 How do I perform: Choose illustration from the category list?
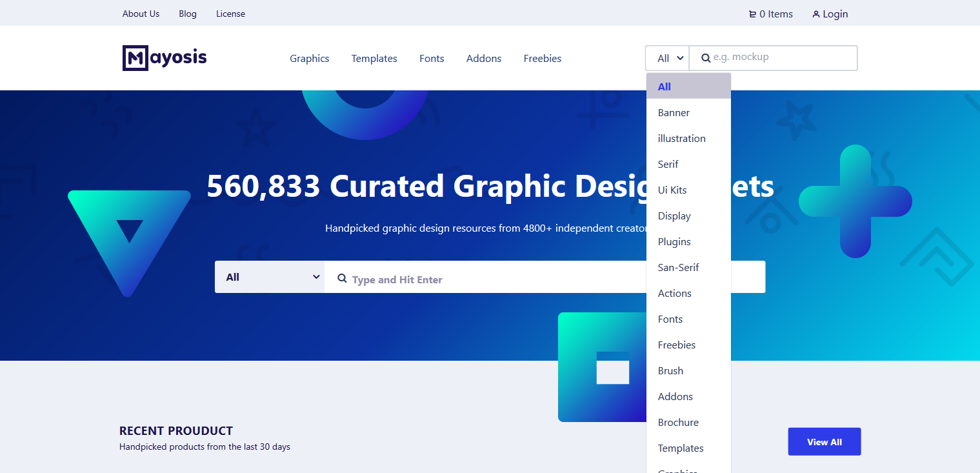(x=688, y=138)
